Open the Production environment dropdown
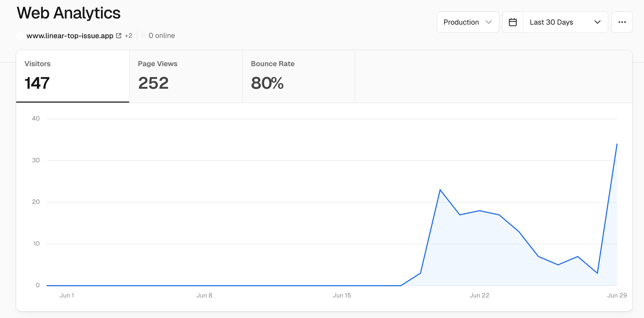The height and width of the screenshot is (318, 644). pos(468,22)
